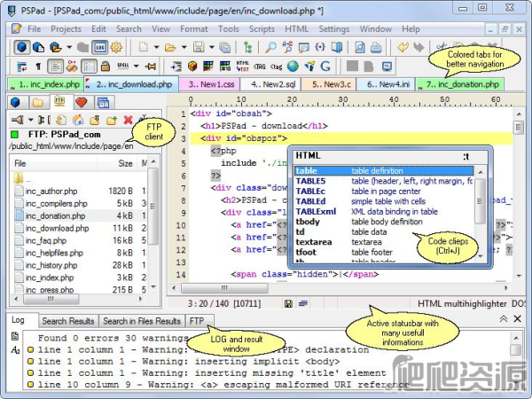
Task: Switch to the 7.. inc_donation.php tab
Action: click(x=460, y=84)
